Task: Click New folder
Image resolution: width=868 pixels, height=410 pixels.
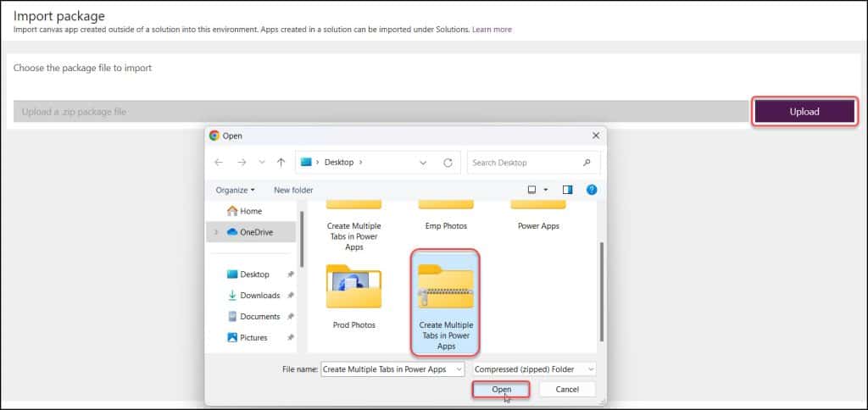Action: click(293, 190)
